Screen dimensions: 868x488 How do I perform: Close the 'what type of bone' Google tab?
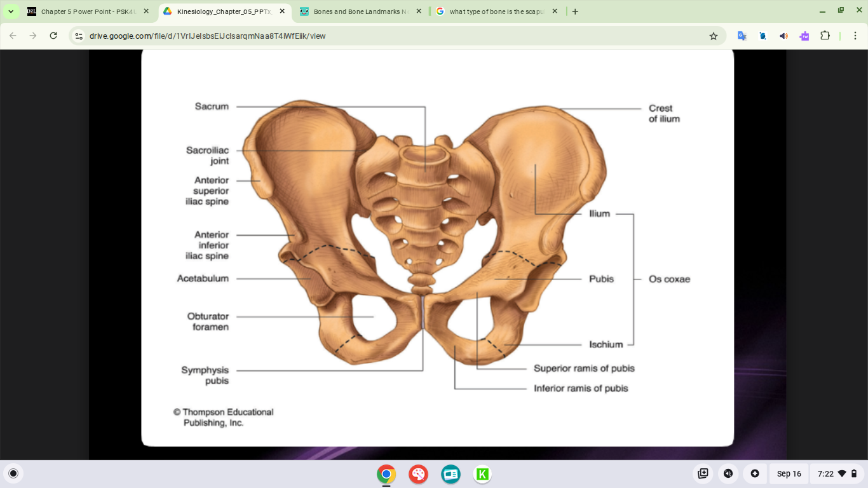tap(555, 11)
